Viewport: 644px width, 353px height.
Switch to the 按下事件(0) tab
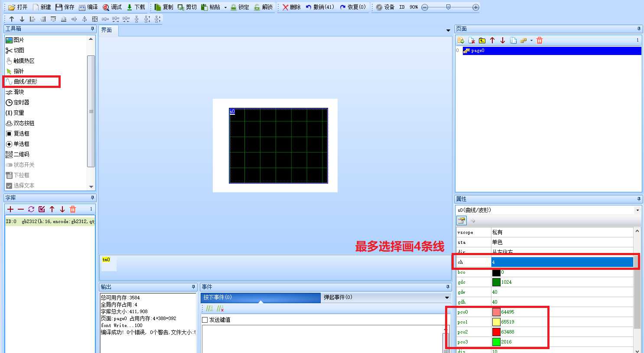[260, 297]
